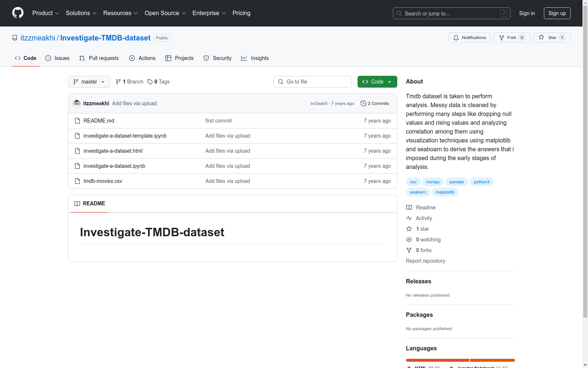
Task: Open the investigate-a-dataset.html file
Action: point(113,151)
